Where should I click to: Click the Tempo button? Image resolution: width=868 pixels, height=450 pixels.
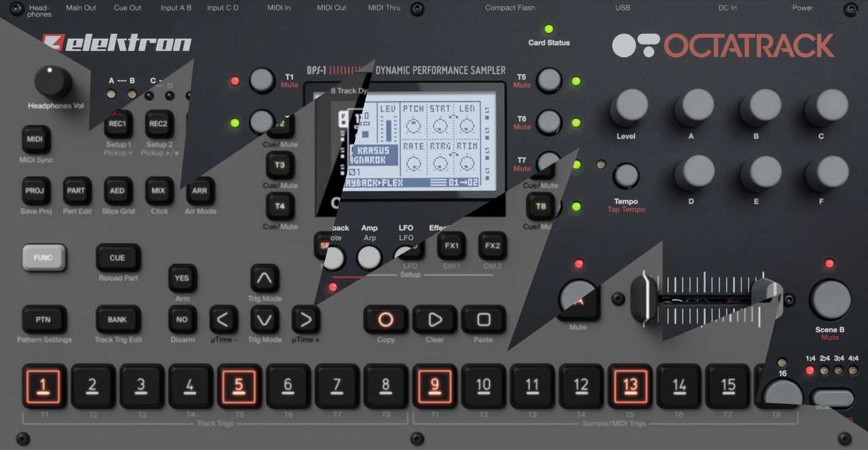click(626, 176)
